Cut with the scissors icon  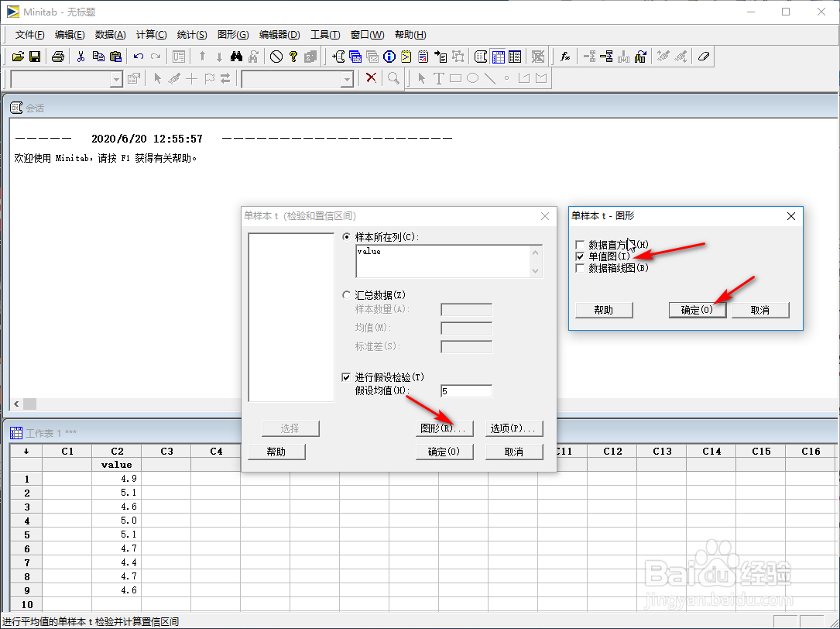(81, 57)
